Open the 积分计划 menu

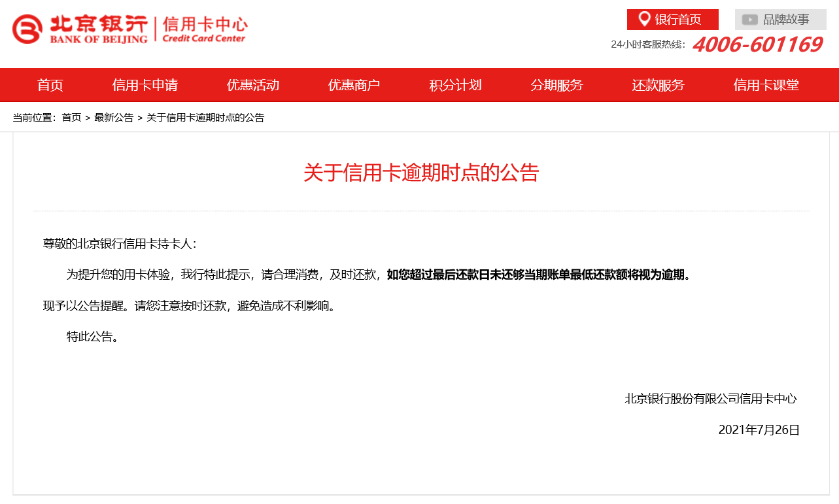point(456,85)
